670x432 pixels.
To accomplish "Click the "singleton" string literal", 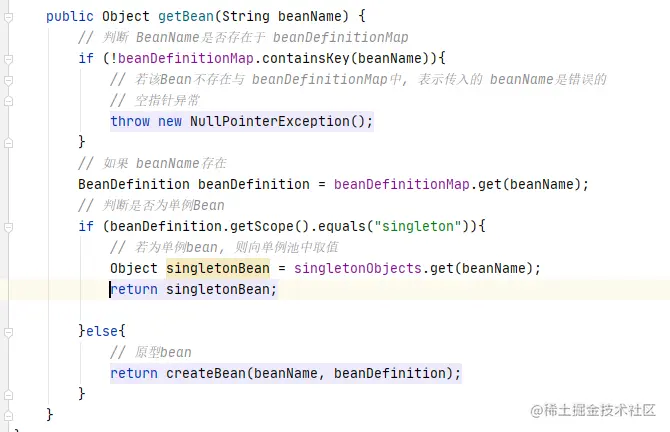I will pos(420,226).
